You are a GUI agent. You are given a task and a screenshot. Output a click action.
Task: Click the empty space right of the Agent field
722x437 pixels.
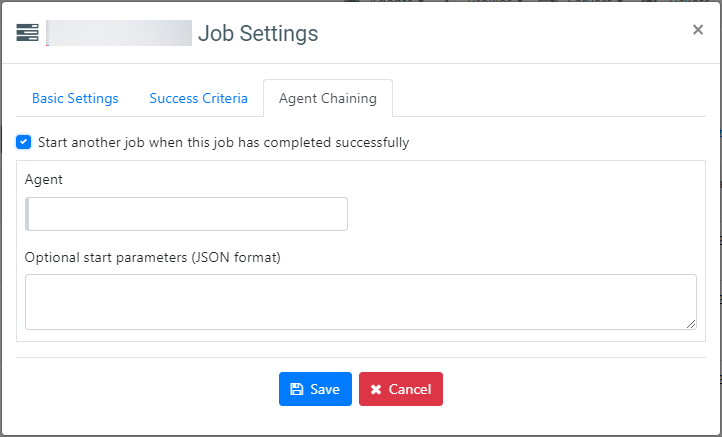[526, 214]
